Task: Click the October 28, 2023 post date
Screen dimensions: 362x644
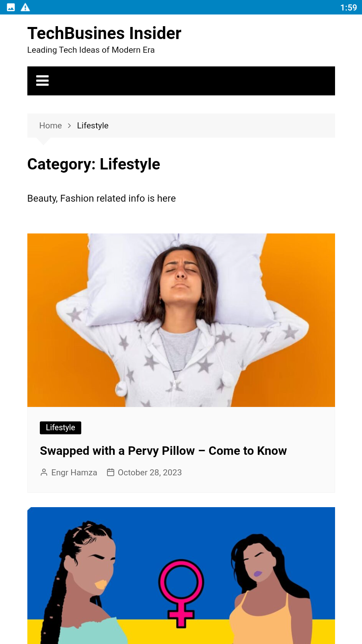Action: [150, 473]
